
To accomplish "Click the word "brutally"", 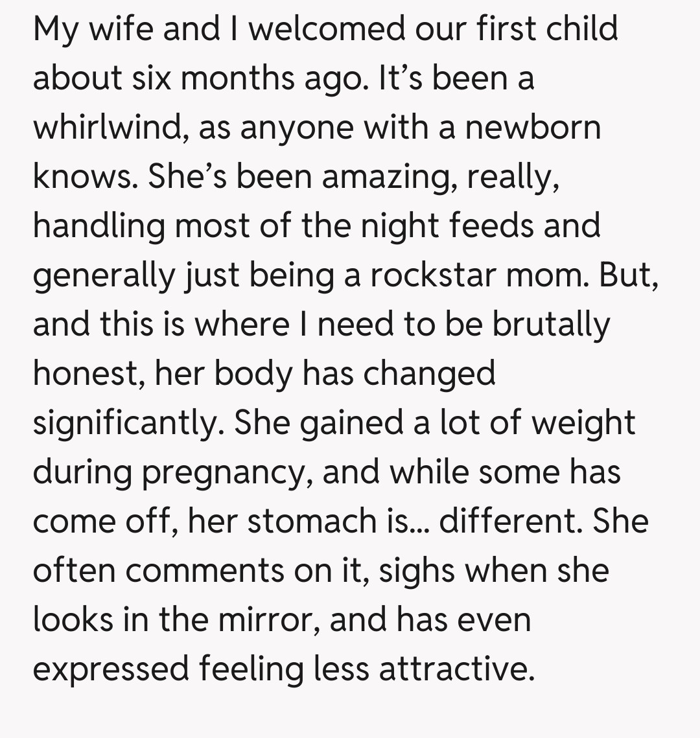I will point(551,325).
